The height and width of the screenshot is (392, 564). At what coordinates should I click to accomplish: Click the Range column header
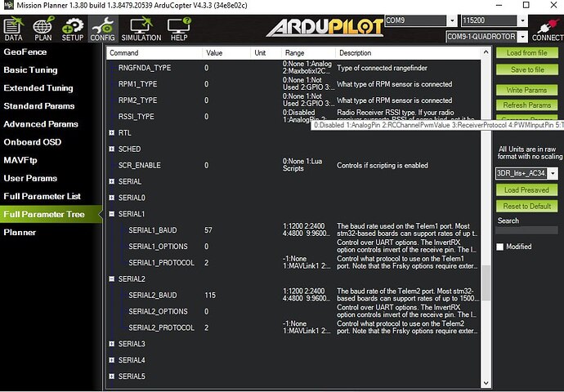pos(308,53)
